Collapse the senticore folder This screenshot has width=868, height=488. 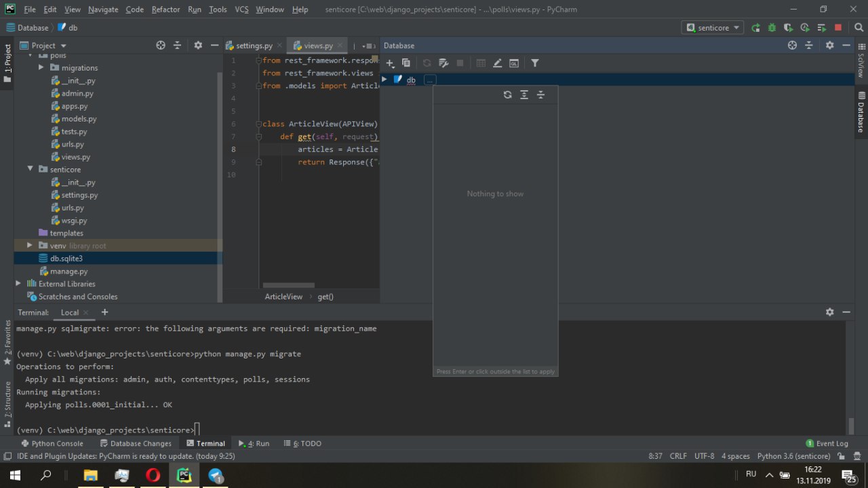tap(30, 170)
